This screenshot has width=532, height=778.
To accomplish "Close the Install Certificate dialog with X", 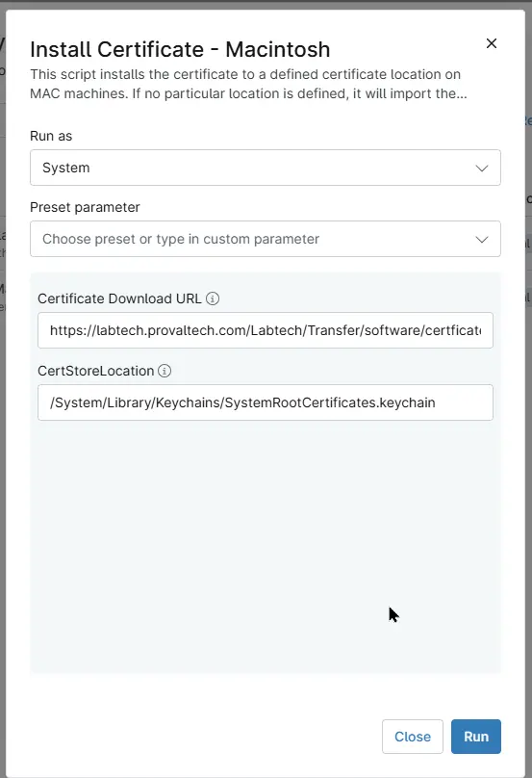I will (492, 43).
